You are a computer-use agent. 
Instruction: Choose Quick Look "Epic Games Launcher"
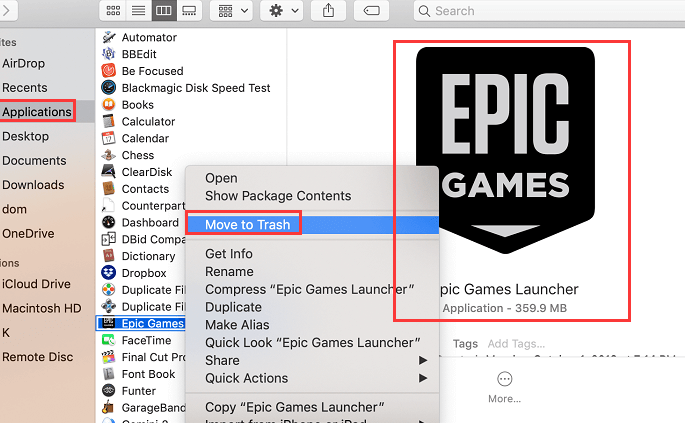[312, 343]
